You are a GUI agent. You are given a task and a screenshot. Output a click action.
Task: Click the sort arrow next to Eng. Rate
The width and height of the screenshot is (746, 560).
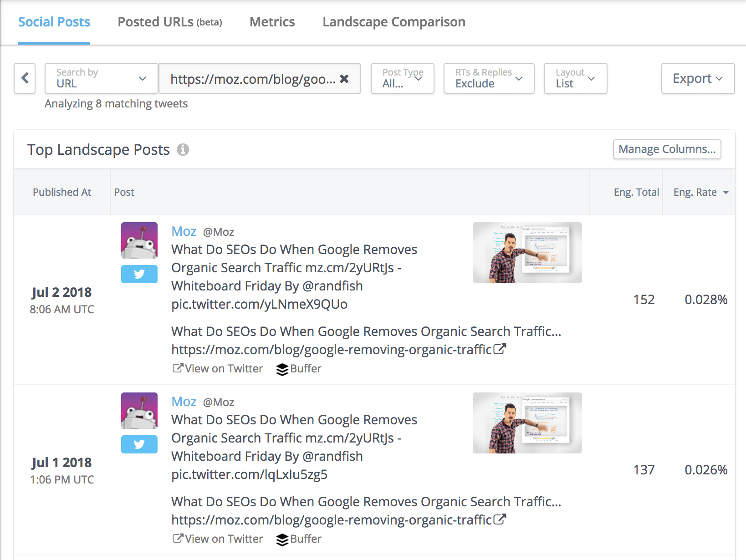click(726, 193)
